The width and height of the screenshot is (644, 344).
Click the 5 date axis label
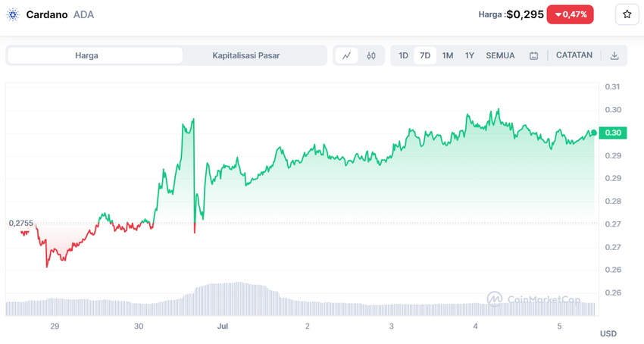pos(559,327)
